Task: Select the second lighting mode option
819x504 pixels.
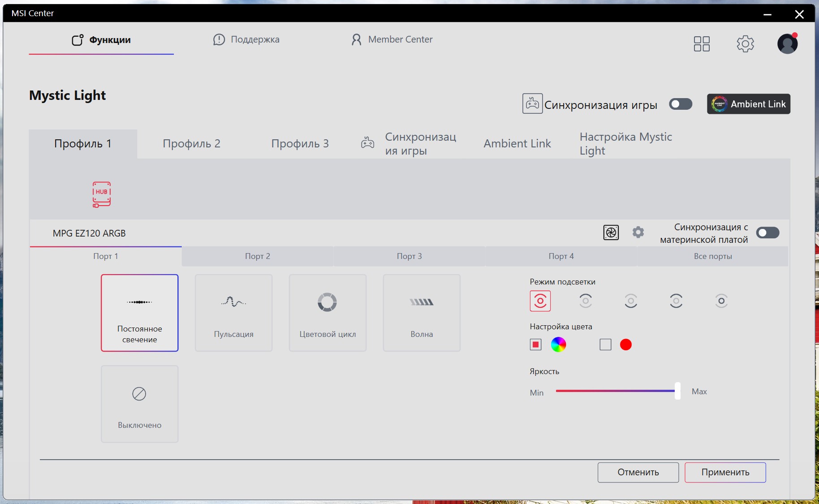Action: (586, 301)
